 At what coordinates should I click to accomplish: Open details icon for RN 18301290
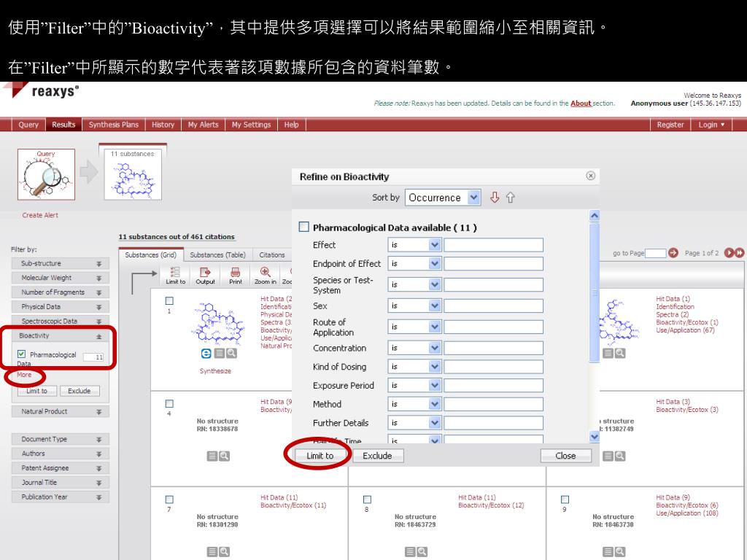pyautogui.click(x=212, y=552)
